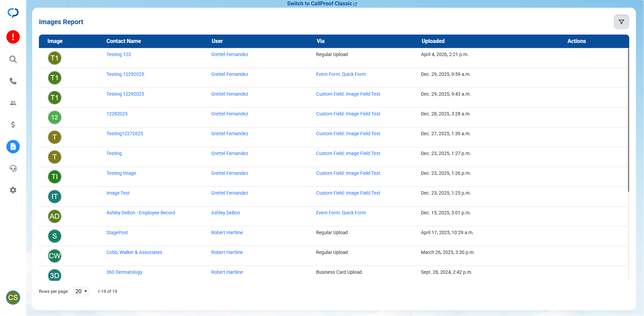
Task: Open contact Image Test
Action: (118, 193)
